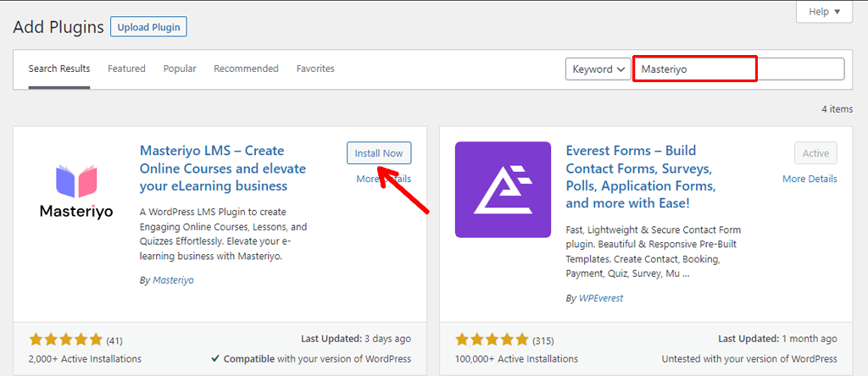
Task: Visit the WPEverest author link
Action: click(x=604, y=299)
